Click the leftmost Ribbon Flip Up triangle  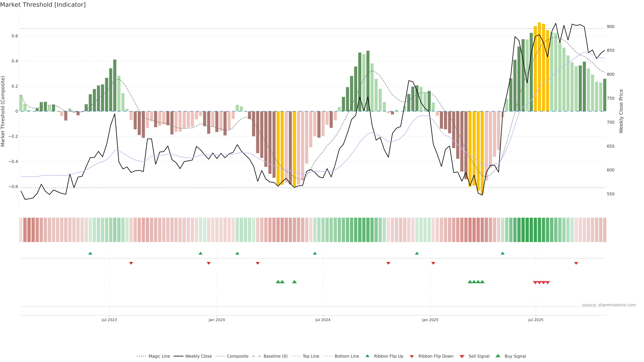[90, 253]
